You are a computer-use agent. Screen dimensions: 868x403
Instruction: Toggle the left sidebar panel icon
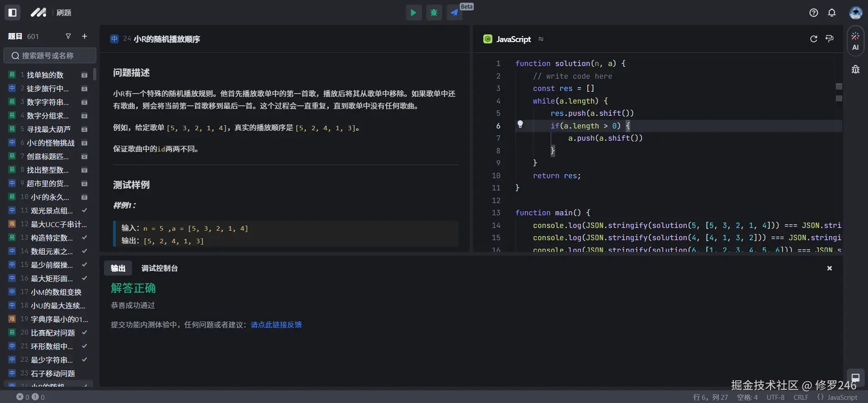[13, 13]
